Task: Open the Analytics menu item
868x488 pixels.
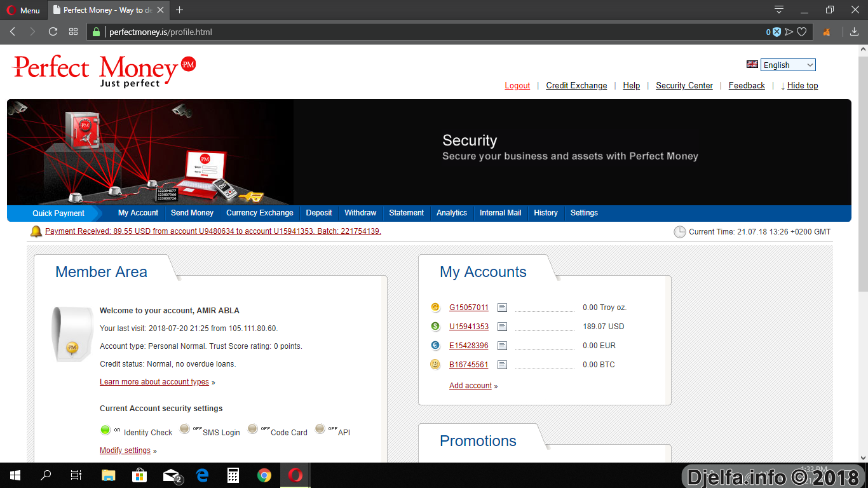Action: (452, 213)
